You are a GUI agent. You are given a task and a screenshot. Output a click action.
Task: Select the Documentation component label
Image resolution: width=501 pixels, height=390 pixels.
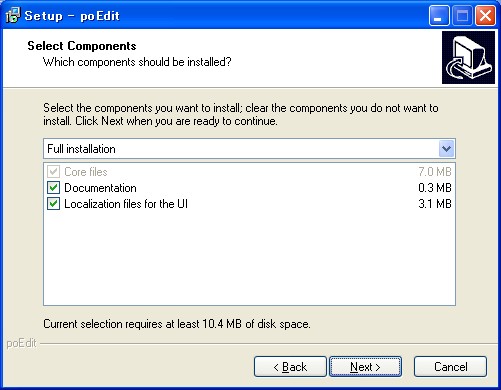[x=100, y=188]
